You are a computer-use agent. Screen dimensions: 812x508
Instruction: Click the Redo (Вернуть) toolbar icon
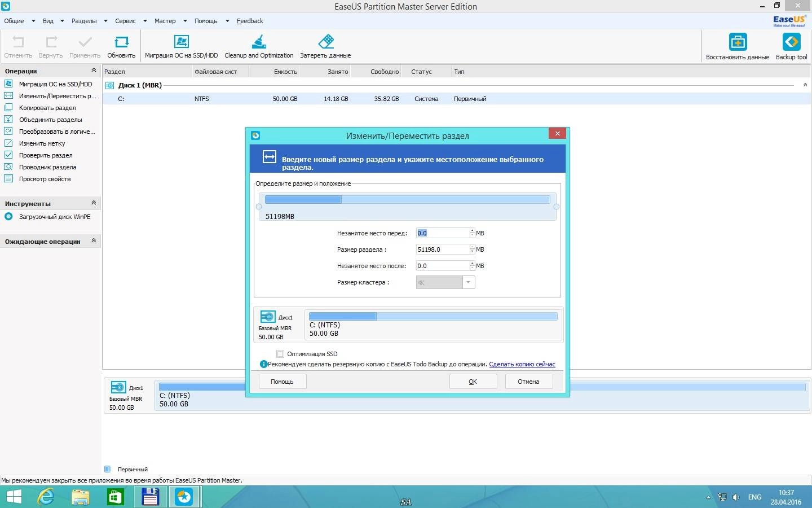[51, 42]
